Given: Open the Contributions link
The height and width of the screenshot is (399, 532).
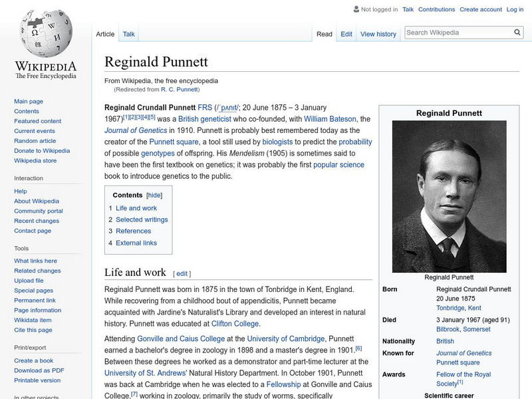Looking at the screenshot, I should (x=436, y=9).
